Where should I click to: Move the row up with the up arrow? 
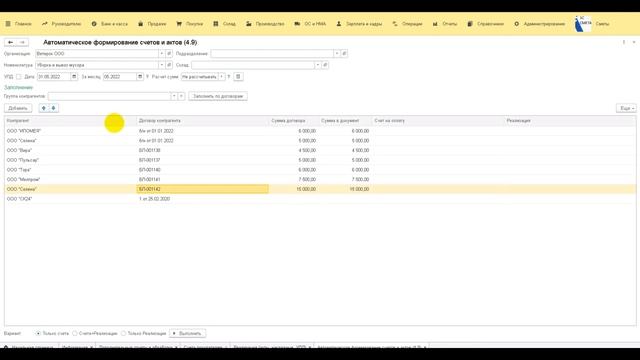tap(44, 108)
